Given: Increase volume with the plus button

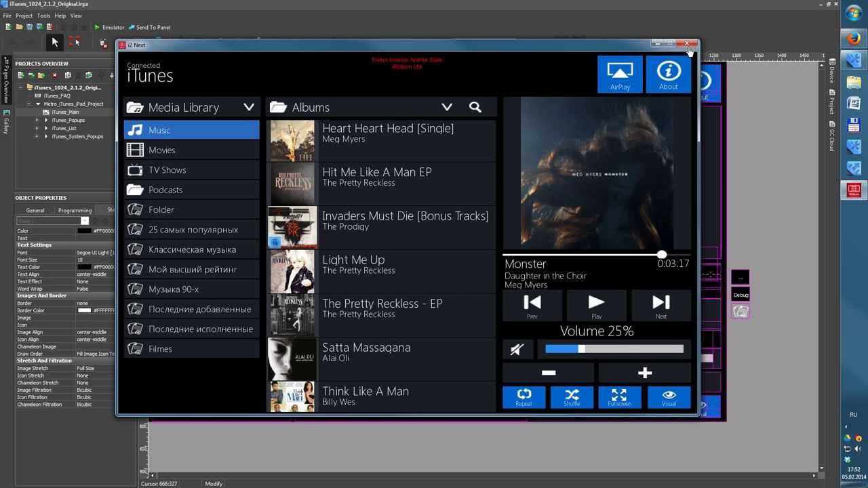Looking at the screenshot, I should 645,372.
